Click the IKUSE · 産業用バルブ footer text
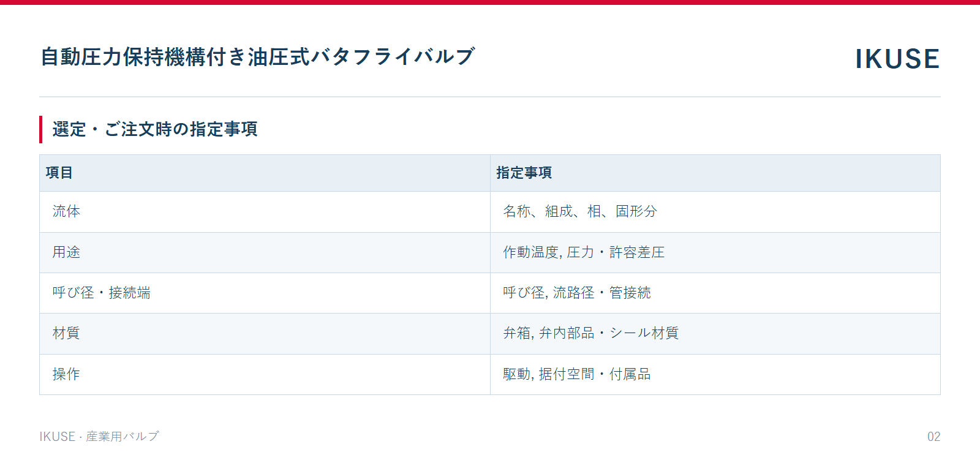The image size is (980, 463). [x=99, y=436]
